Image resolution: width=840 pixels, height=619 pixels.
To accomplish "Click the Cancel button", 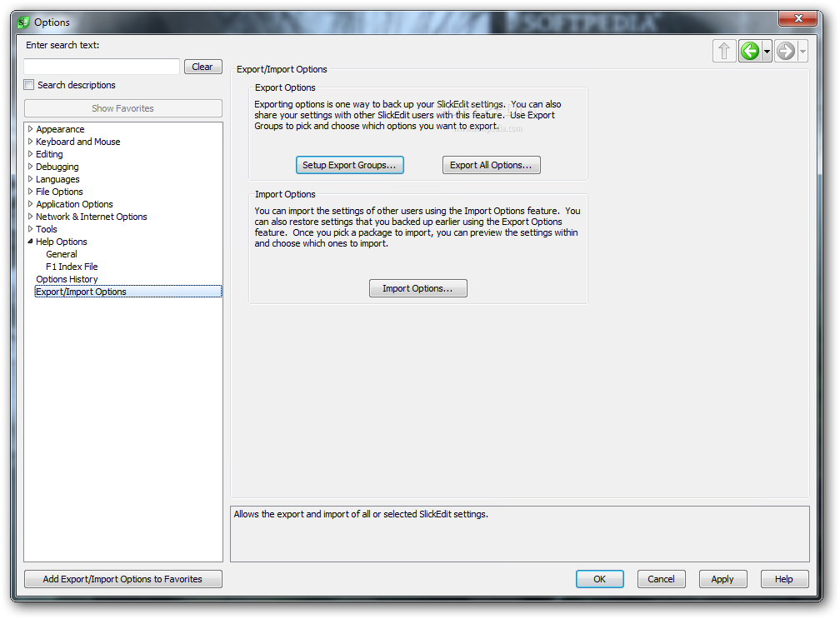I will click(661, 579).
